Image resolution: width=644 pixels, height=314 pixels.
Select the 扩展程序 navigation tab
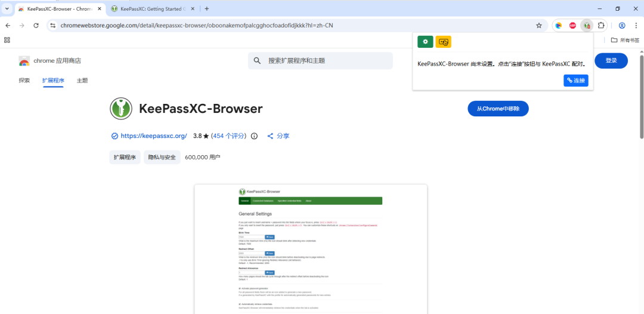point(53,81)
